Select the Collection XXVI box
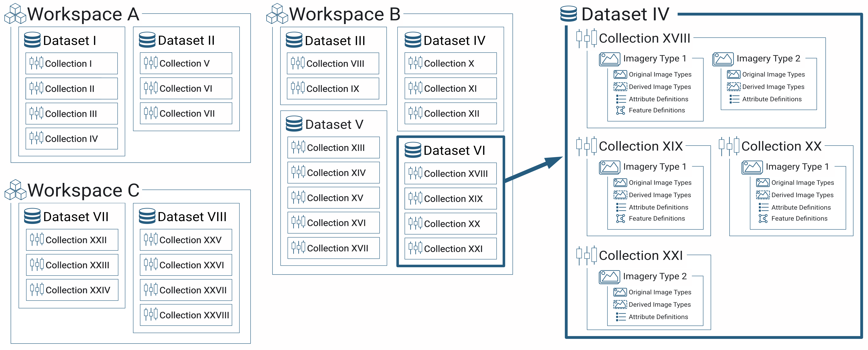Screen dimensions: 868x350 pyautogui.click(x=186, y=265)
